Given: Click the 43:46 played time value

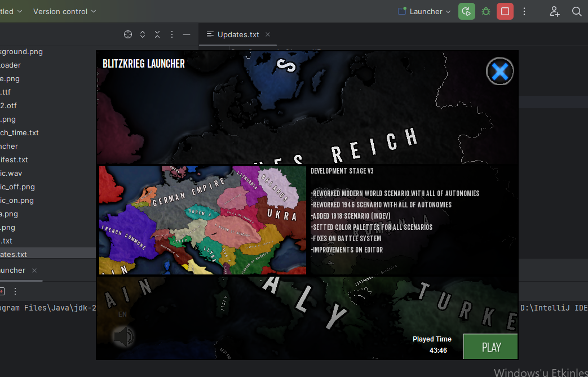Looking at the screenshot, I should [438, 351].
